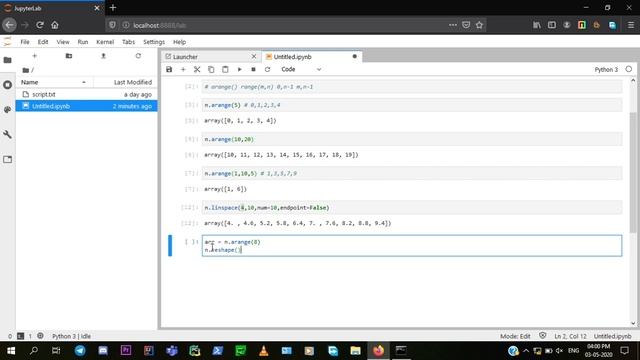Open the Open Tabs sidebar panel
The width and height of the screenshot is (640, 360).
(x=7, y=159)
